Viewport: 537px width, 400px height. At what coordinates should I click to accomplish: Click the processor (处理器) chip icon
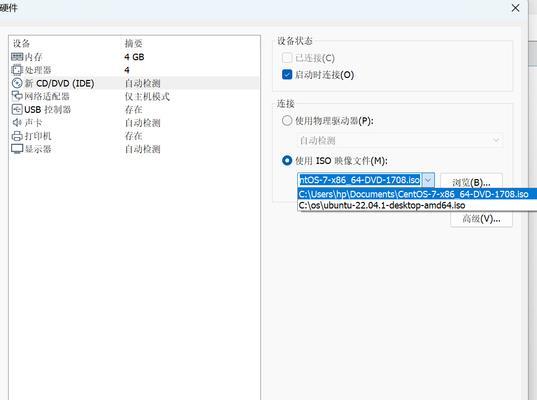(17, 70)
